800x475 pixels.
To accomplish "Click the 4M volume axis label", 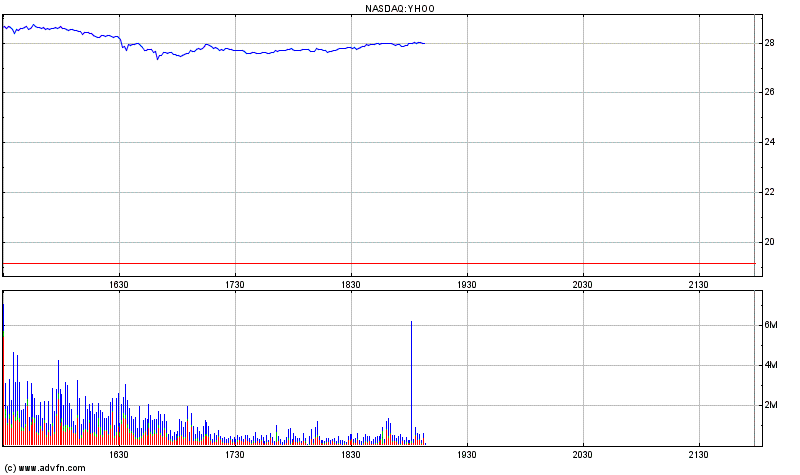I will (x=771, y=365).
